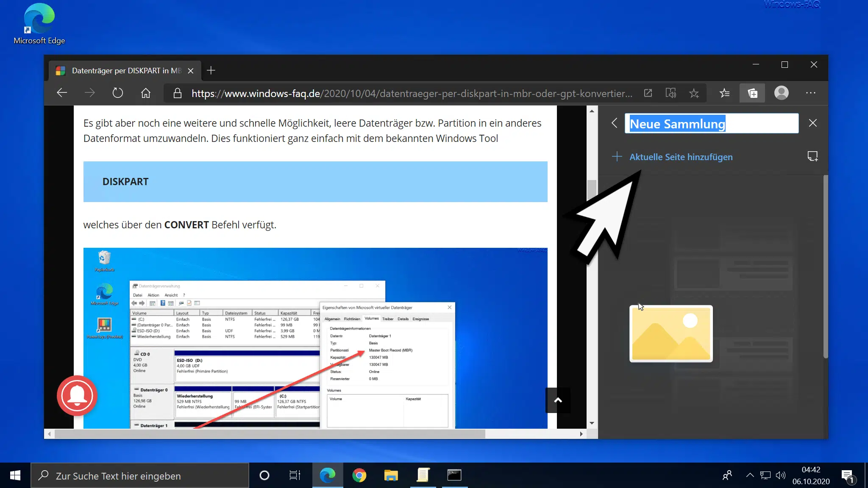Image resolution: width=868 pixels, height=488 pixels.
Task: Edit the Neue Sammlung collection name
Action: pyautogui.click(x=712, y=124)
